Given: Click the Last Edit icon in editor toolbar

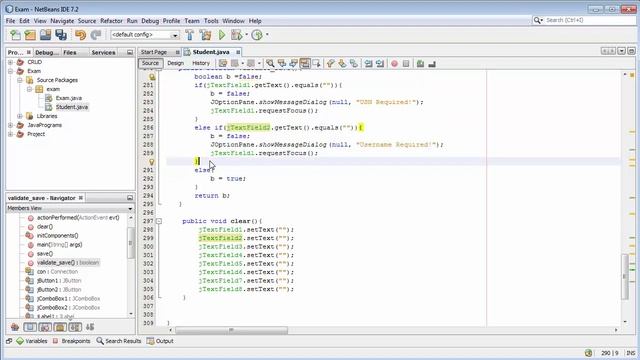Looking at the screenshot, I should tap(223, 63).
